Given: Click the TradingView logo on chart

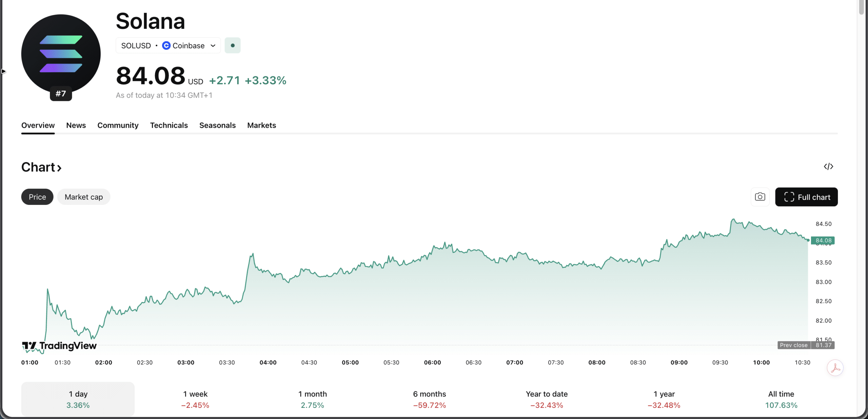Looking at the screenshot, I should (x=59, y=345).
